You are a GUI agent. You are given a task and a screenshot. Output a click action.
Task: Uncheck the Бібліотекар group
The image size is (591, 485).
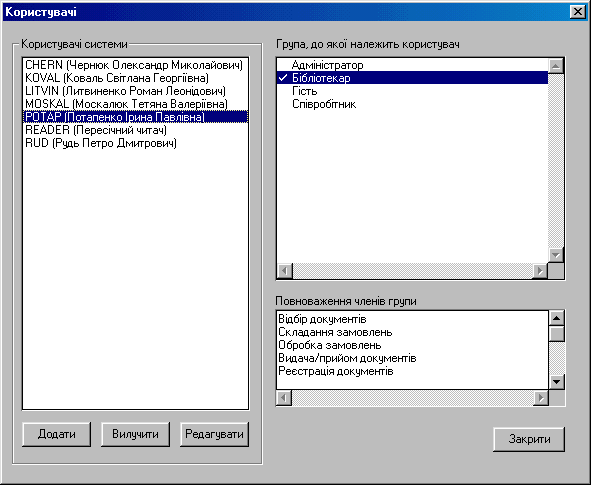coord(412,78)
